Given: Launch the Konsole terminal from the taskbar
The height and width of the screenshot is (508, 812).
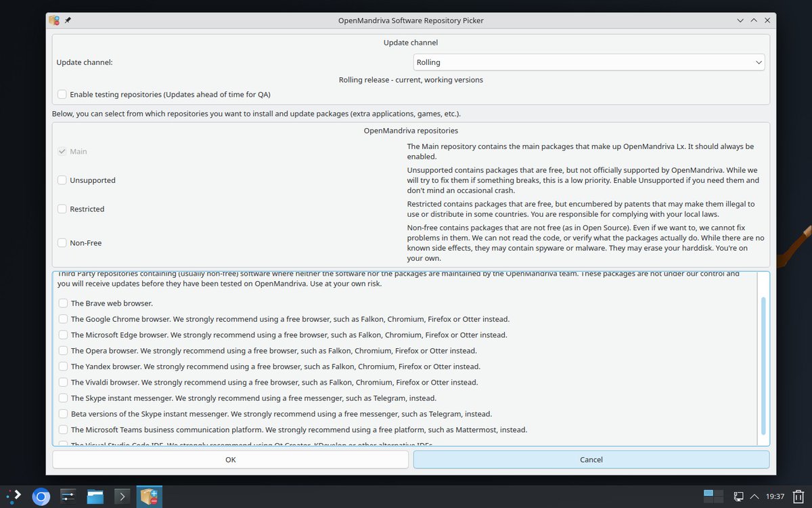Looking at the screenshot, I should point(122,497).
